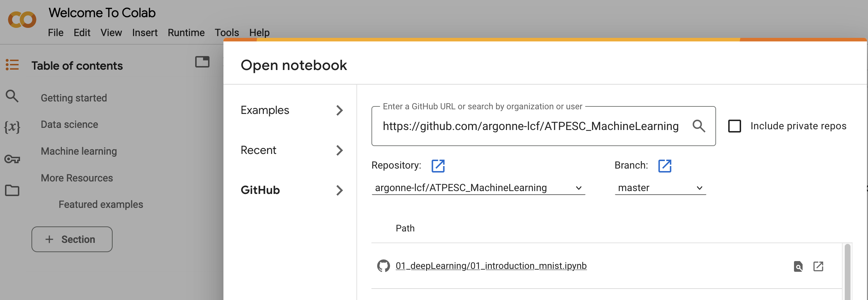868x300 pixels.
Task: Open the Files folder sidebar icon
Action: pos(12,190)
